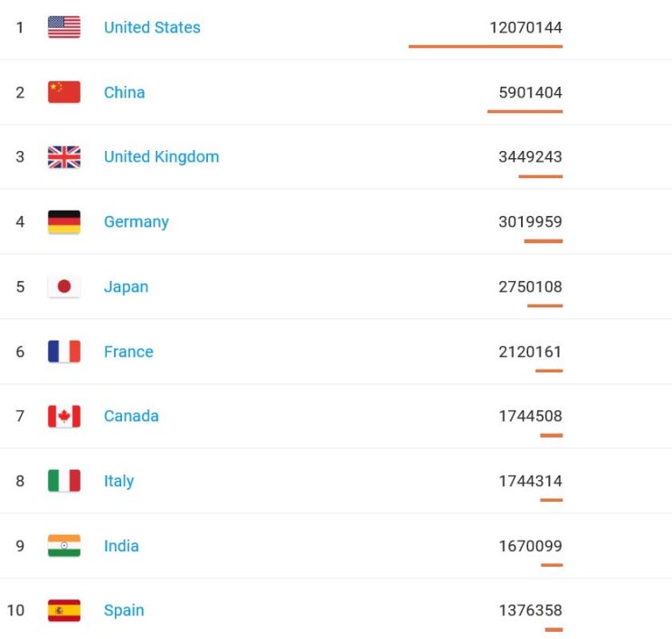Screen dimensions: 672x639
Task: Open the Germany link
Action: (137, 221)
